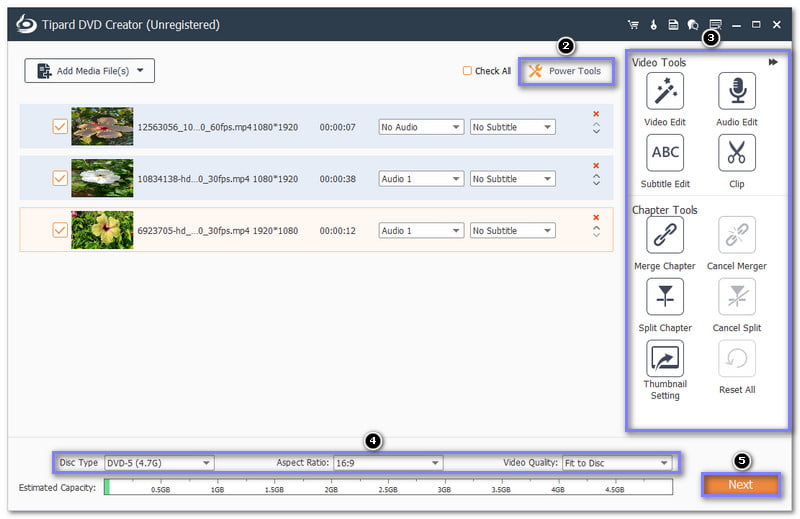Click the feedback chat icon in title bar
The image size is (800, 519).
tap(693, 24)
